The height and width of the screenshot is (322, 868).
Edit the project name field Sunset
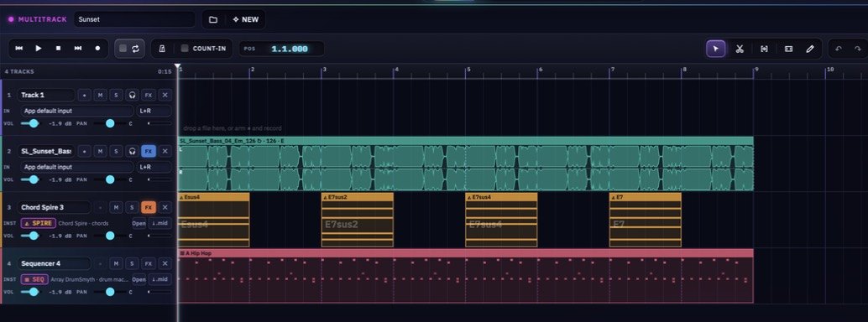[134, 19]
